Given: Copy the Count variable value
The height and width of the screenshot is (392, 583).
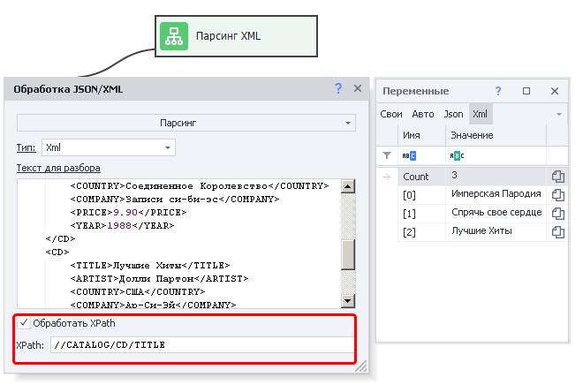Looking at the screenshot, I should click(x=557, y=177).
